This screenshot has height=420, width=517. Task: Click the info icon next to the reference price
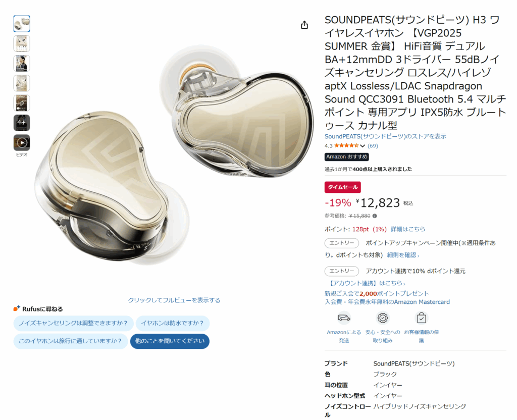pyautogui.click(x=375, y=216)
